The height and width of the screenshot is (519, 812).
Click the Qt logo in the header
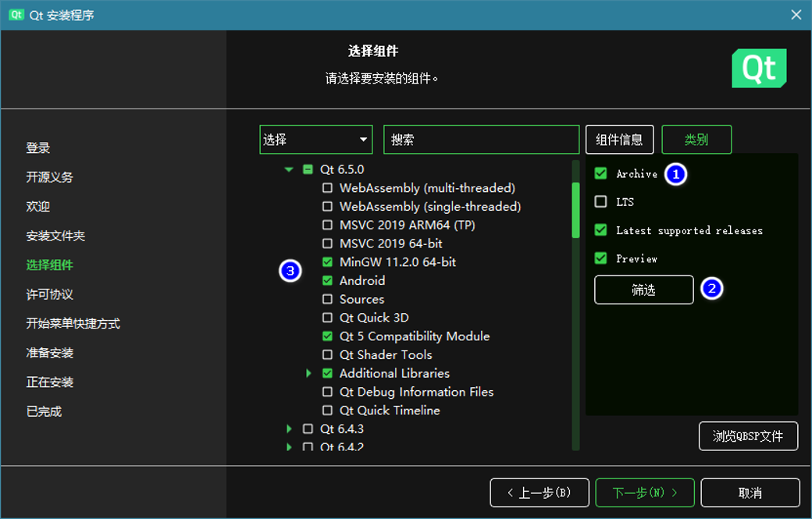tap(759, 68)
